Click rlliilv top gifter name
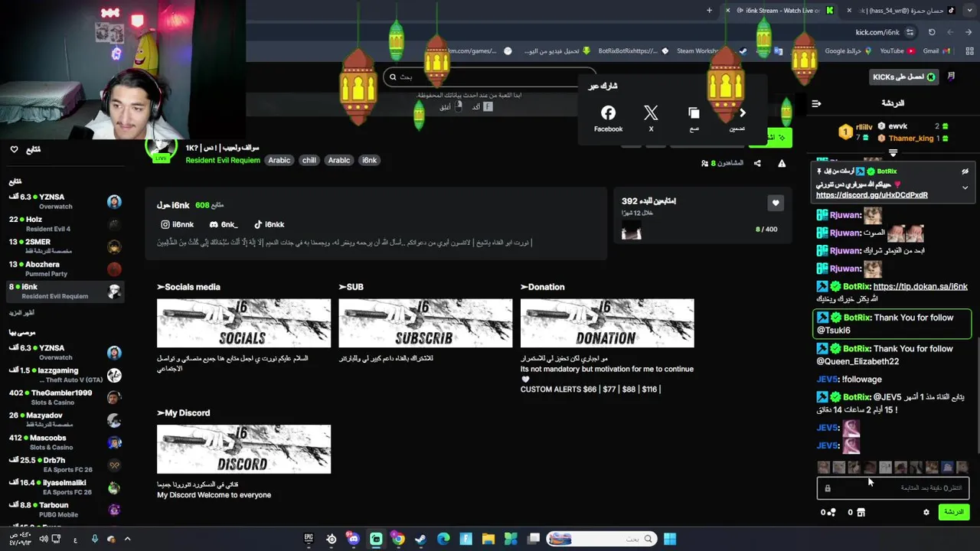The width and height of the screenshot is (980, 551). 864,126
